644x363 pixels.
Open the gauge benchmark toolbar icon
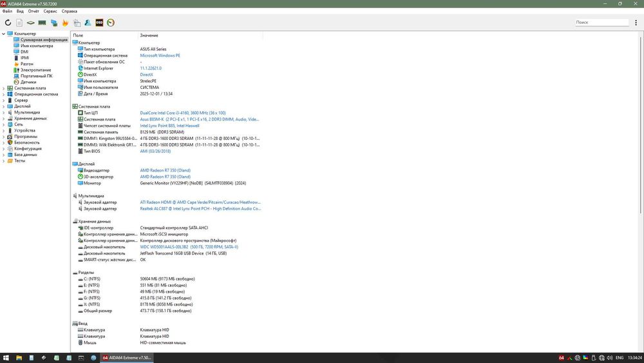point(111,23)
